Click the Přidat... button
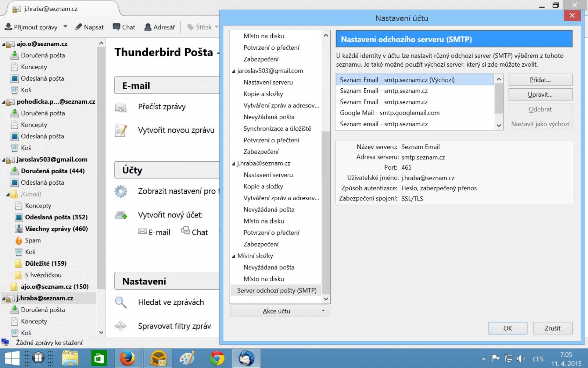 pos(540,80)
